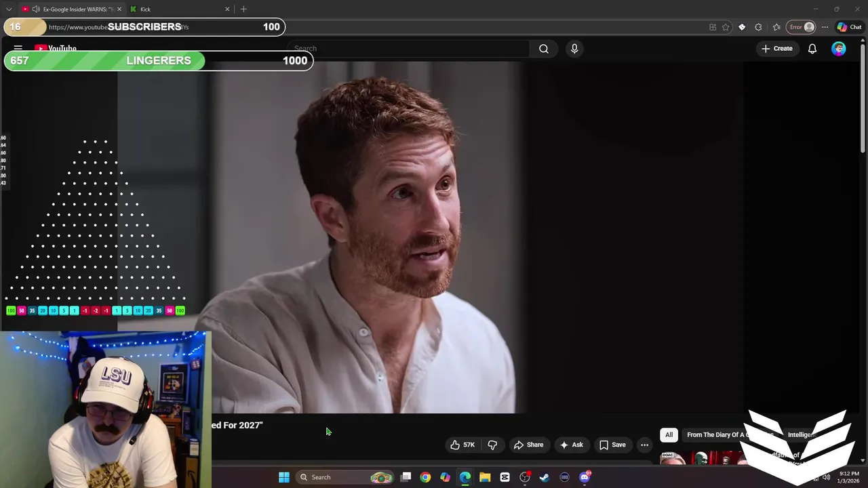Select the From The Diary Of A CEO chip

[x=730, y=435]
